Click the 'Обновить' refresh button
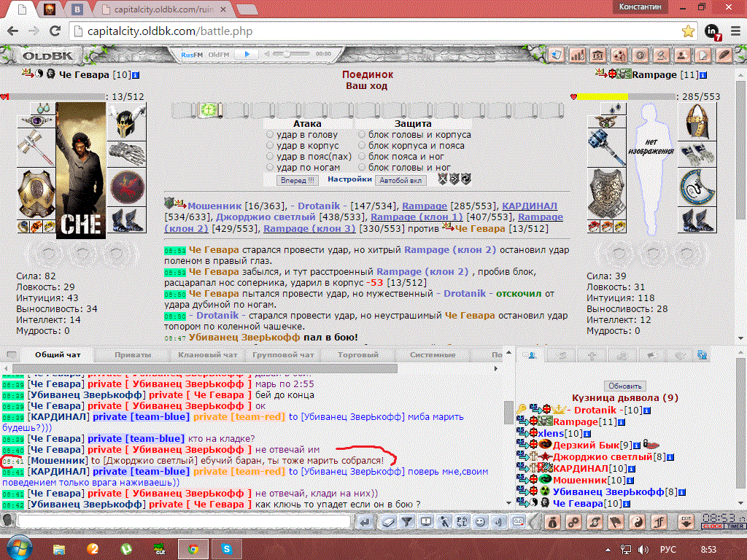 pyautogui.click(x=624, y=386)
